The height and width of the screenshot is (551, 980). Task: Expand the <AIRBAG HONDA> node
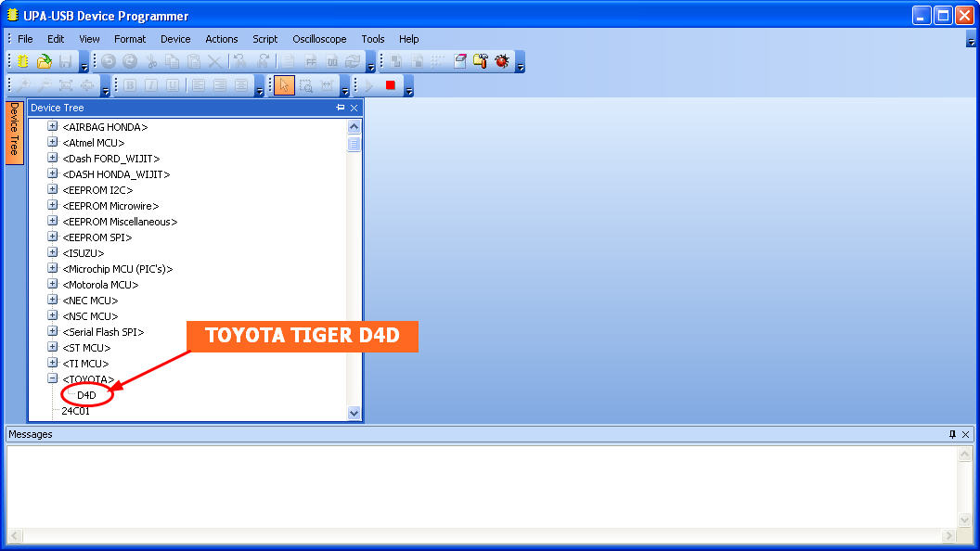click(53, 126)
